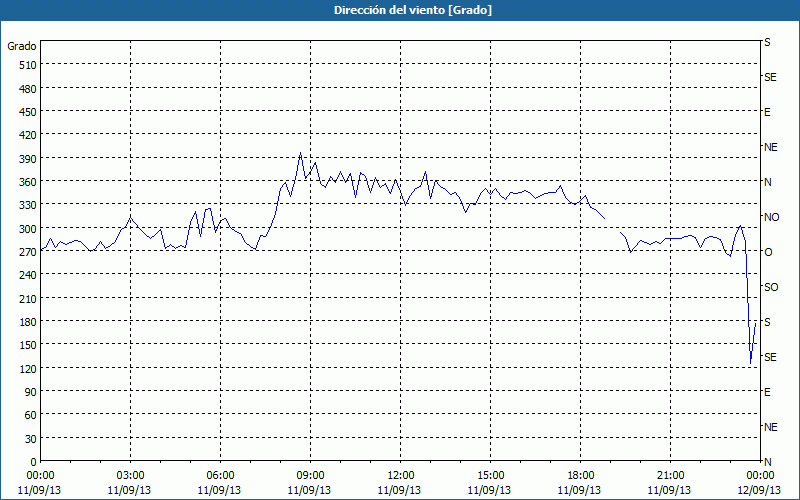Pick the 390 degree axis label
The image size is (800, 500).
click(28, 159)
